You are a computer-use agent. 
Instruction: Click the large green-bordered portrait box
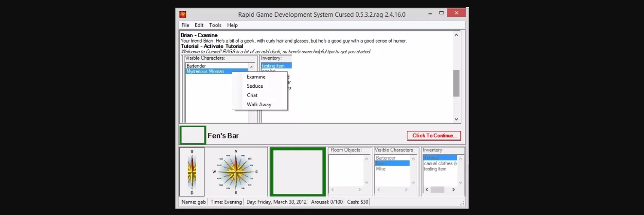297,172
